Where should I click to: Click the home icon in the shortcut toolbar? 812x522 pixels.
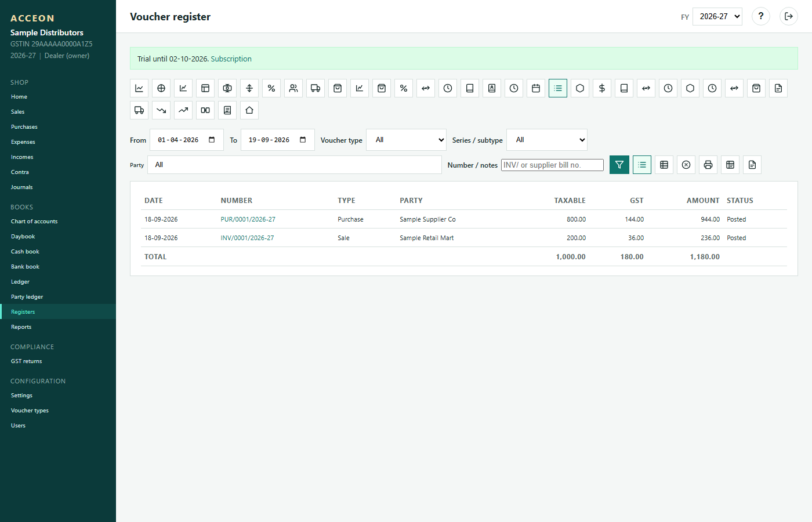[249, 110]
